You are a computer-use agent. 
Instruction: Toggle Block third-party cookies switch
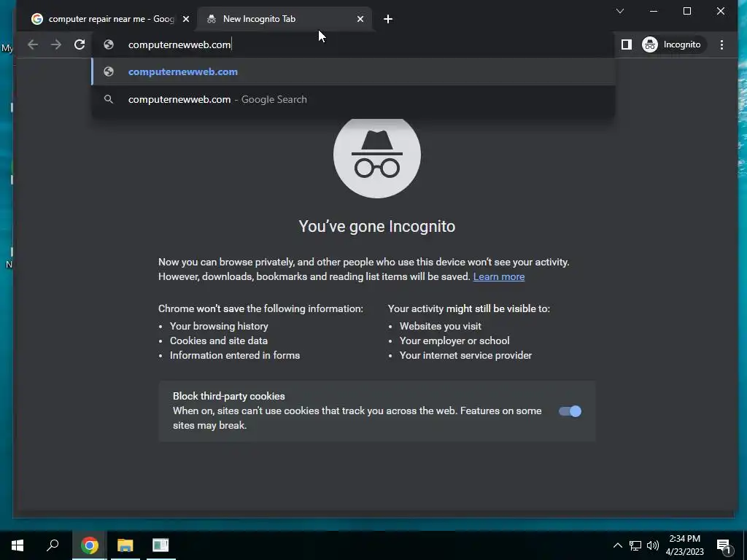point(570,411)
